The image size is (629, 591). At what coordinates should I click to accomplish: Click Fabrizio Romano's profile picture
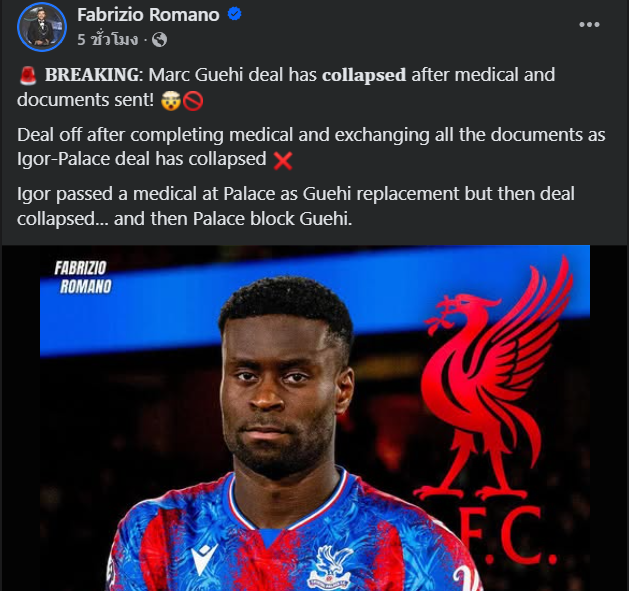(42, 27)
